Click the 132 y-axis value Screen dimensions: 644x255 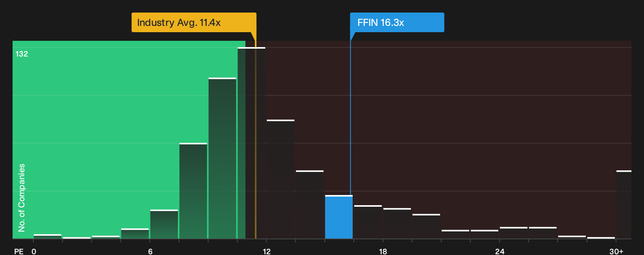(x=22, y=54)
